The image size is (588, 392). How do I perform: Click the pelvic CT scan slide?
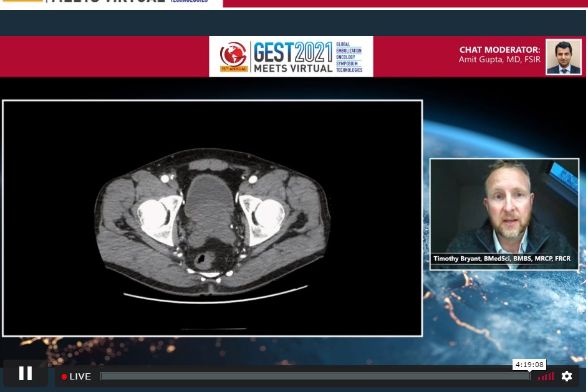[x=212, y=218]
